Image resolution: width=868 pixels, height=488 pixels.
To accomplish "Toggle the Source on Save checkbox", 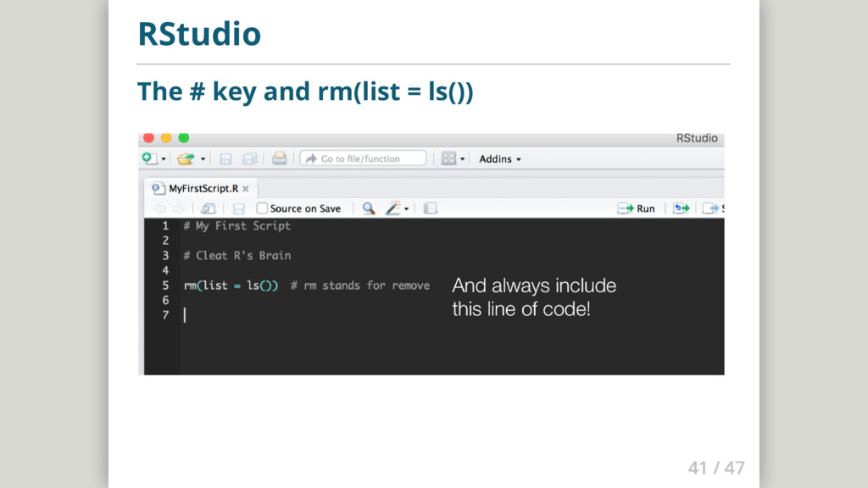I will click(262, 208).
